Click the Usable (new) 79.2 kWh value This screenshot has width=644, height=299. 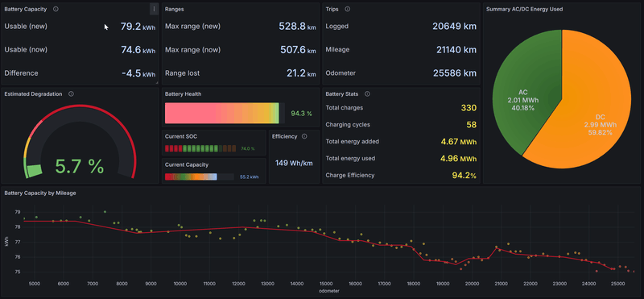pyautogui.click(x=138, y=27)
